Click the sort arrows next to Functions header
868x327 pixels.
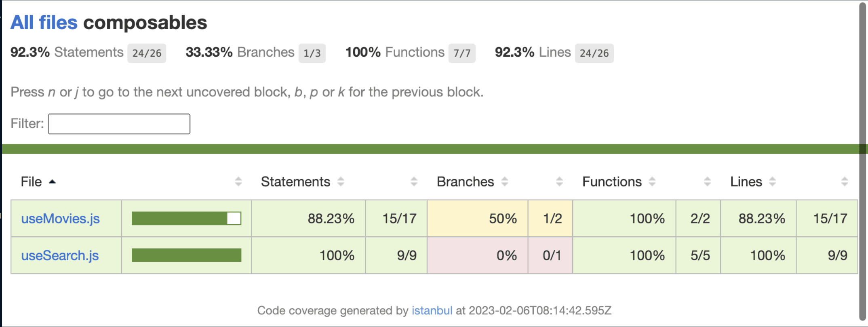651,182
